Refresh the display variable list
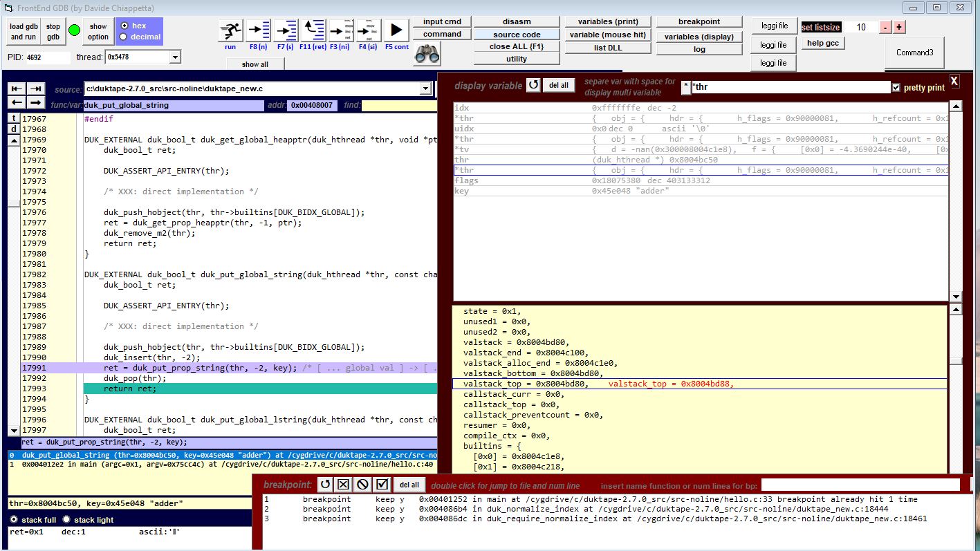The image size is (980, 551). pyautogui.click(x=533, y=85)
